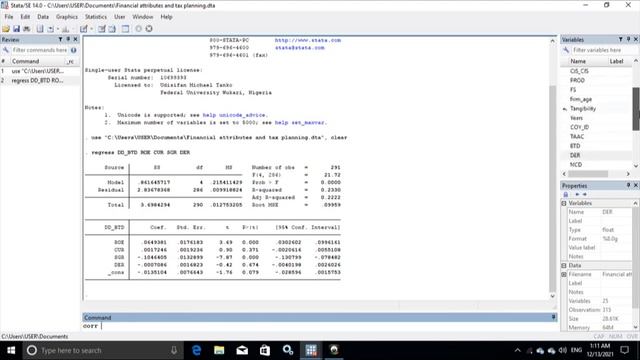Expand the Filename row in Properties
Screen dimensions: 640x360
click(x=564, y=274)
